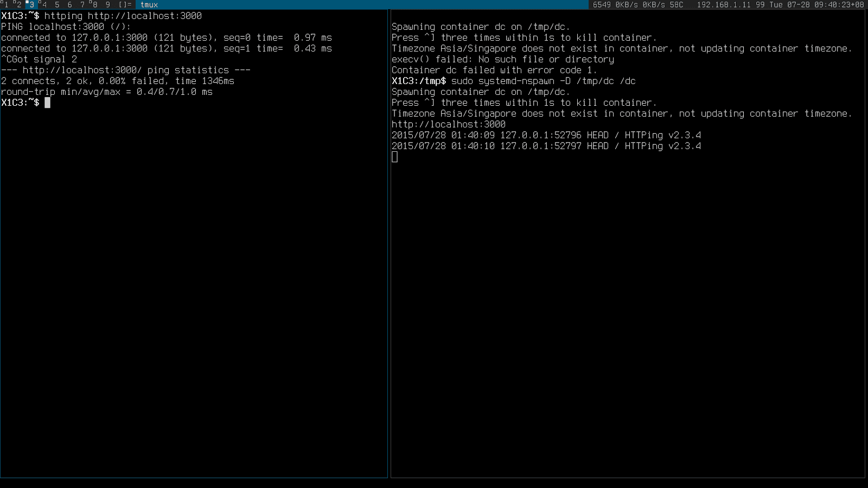Click the Tue 07-28 date in status bar
Image resolution: width=868 pixels, height=488 pixels.
[x=790, y=4]
